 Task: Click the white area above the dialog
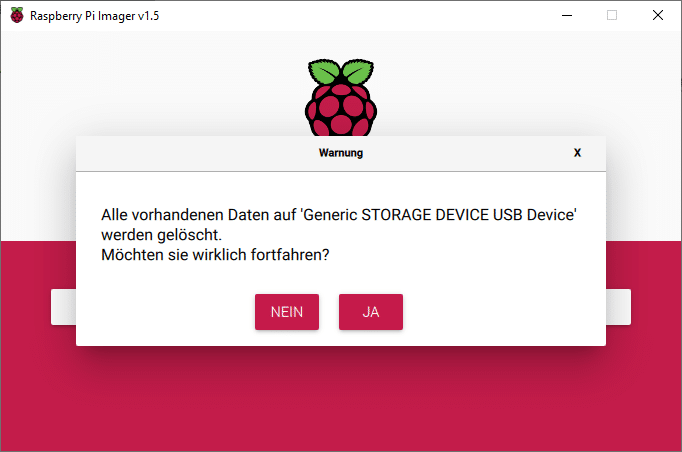pyautogui.click(x=150, y=90)
